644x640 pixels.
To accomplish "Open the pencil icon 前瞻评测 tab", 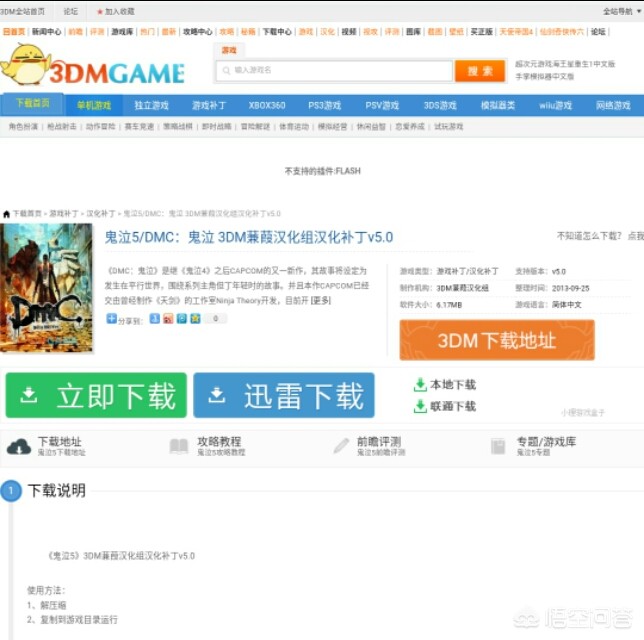I will click(369, 447).
